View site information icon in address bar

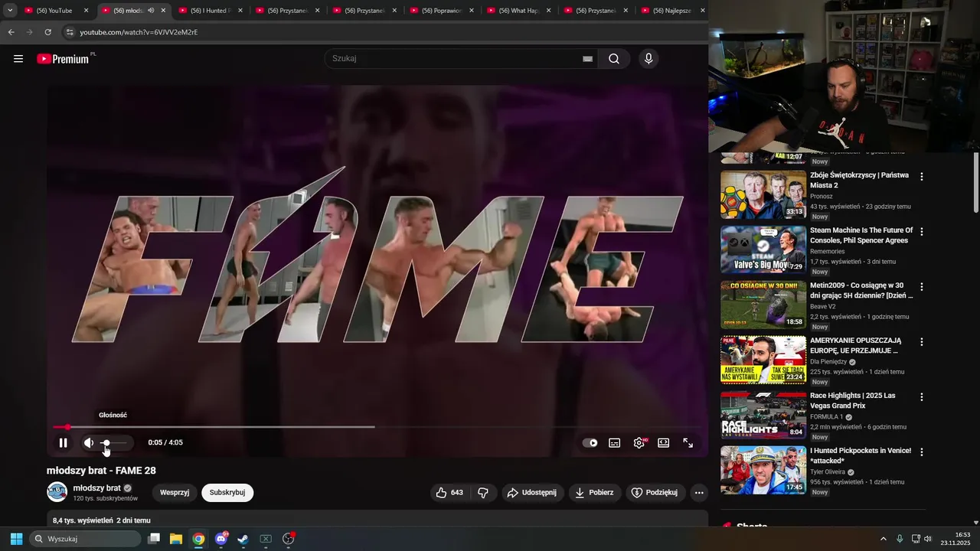click(x=70, y=32)
